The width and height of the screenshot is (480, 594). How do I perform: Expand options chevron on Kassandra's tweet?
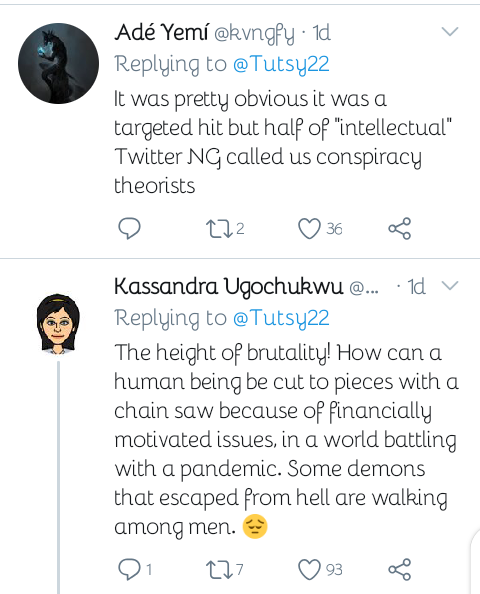(450, 285)
